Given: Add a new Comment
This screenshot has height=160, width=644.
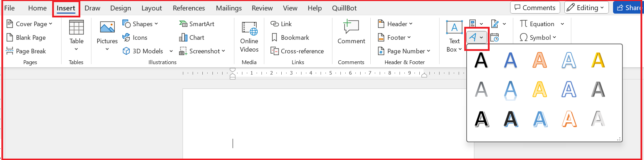Looking at the screenshot, I should [x=351, y=32].
